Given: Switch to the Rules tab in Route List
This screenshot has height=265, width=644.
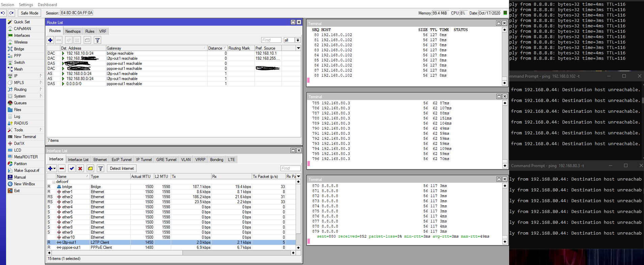Looking at the screenshot, I should (x=90, y=31).
